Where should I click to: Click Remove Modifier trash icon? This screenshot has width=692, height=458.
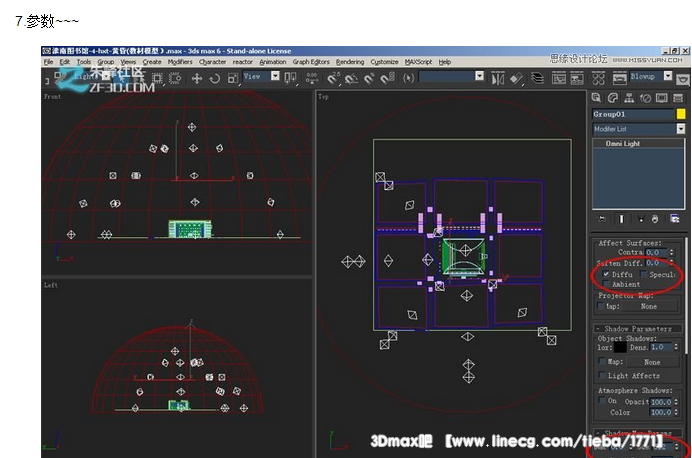click(655, 218)
